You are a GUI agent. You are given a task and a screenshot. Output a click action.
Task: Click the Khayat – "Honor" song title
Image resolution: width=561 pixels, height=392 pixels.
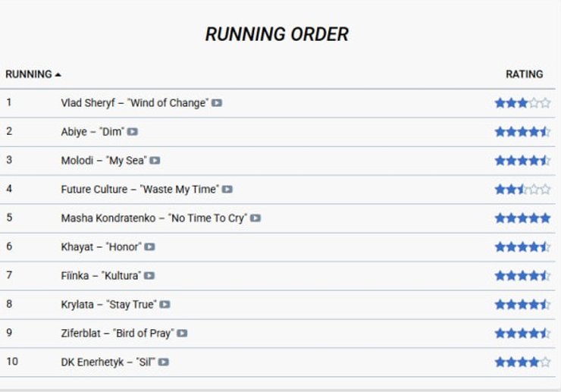coord(101,247)
